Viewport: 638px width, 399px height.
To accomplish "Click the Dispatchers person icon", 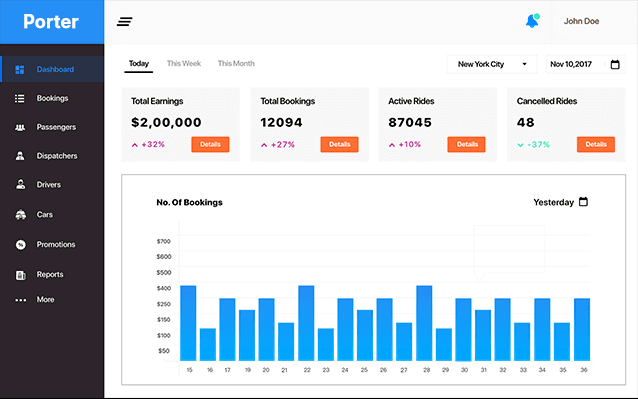I will (x=20, y=156).
